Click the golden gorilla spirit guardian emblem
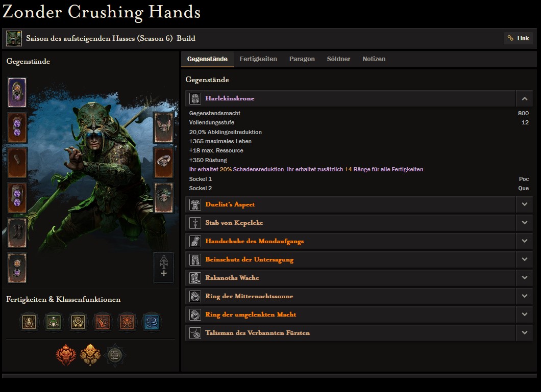The height and width of the screenshot is (392, 541). coord(90,355)
